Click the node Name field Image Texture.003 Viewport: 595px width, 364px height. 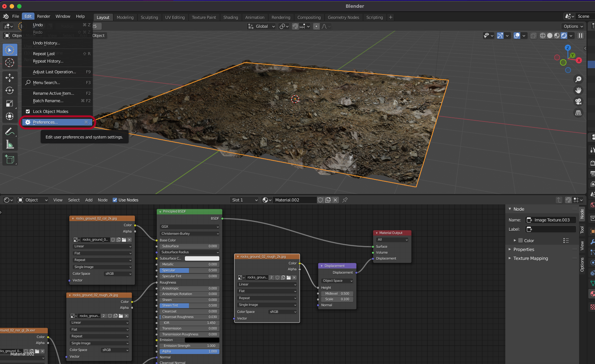click(551, 220)
